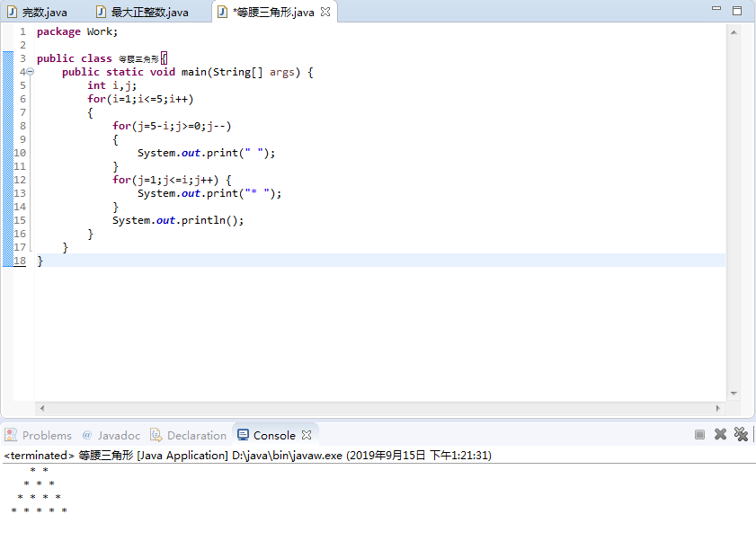This screenshot has height=541, width=756.
Task: Click the 'for(i=1;i<=5;i++)' statement
Action: coord(140,100)
